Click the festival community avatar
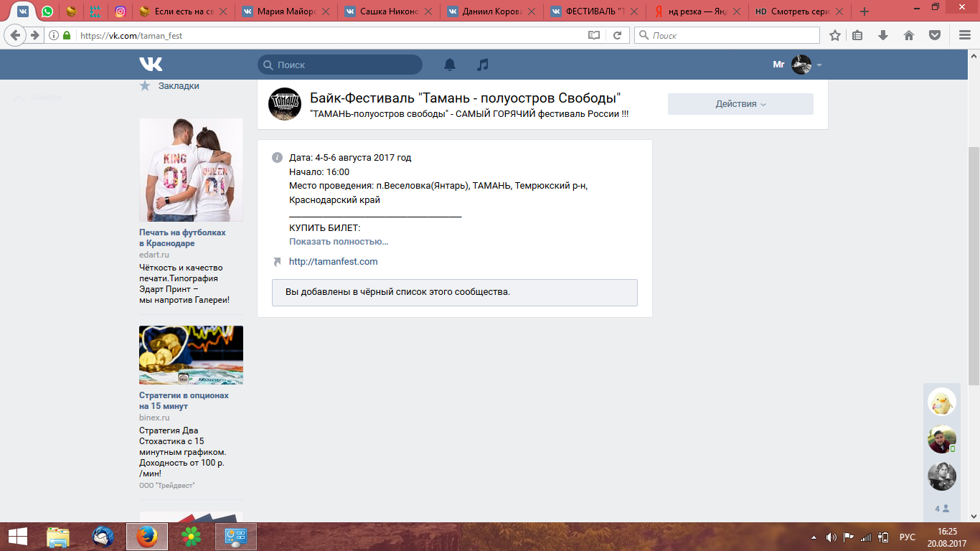The width and height of the screenshot is (980, 551). [285, 104]
